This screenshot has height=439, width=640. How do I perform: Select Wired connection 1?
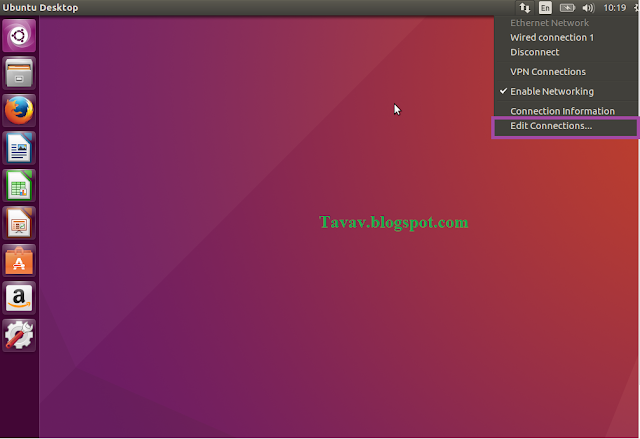566,38
